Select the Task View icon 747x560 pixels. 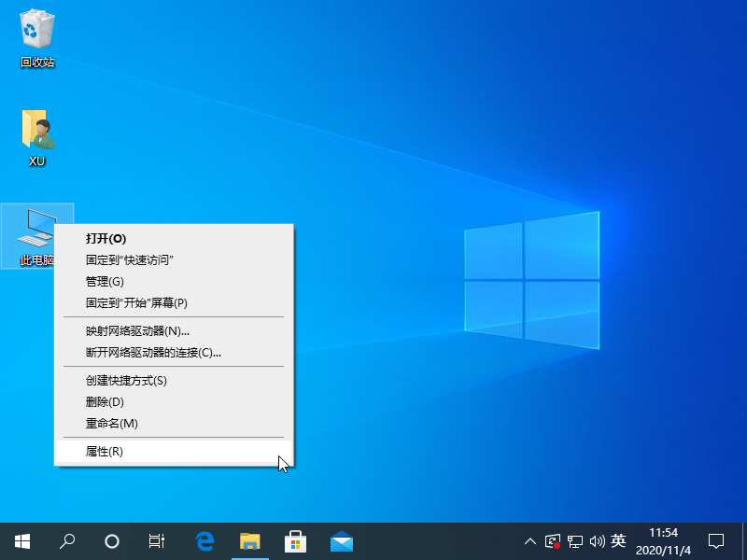(x=156, y=541)
